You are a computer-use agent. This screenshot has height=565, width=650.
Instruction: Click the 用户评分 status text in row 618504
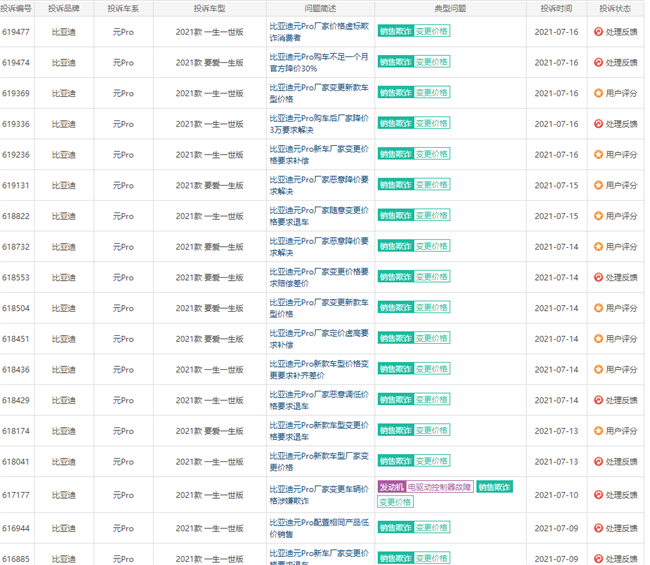click(x=621, y=308)
